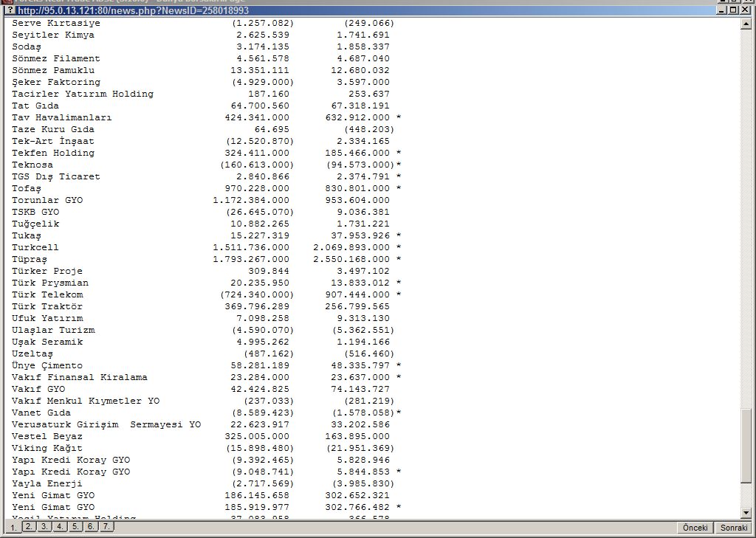This screenshot has height=538, width=756.
Task: Select Vakıf Menkul Kıymetler YO
Action: pos(86,401)
